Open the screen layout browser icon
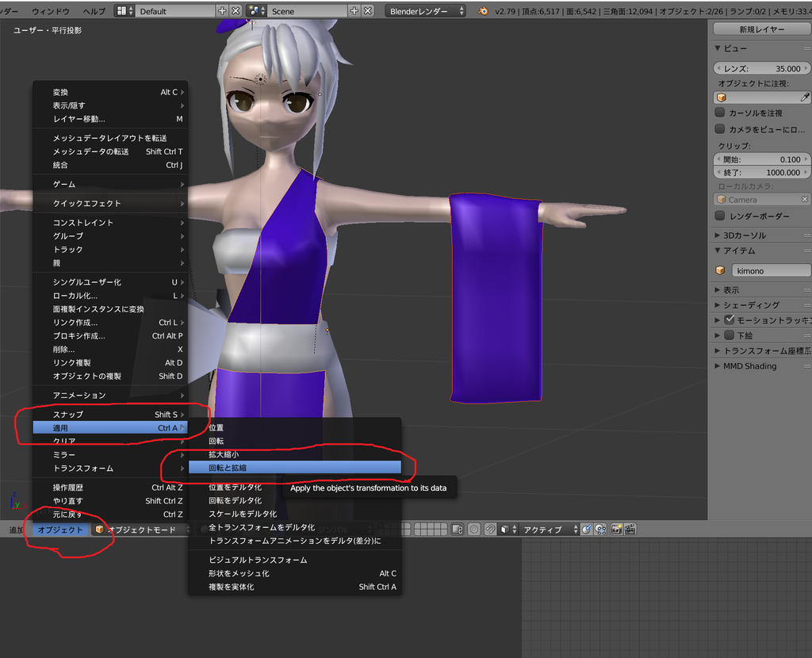 coord(124,11)
